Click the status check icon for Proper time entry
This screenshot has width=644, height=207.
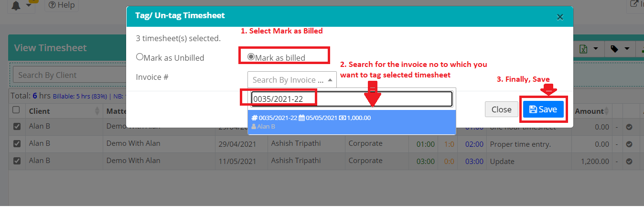[629, 144]
